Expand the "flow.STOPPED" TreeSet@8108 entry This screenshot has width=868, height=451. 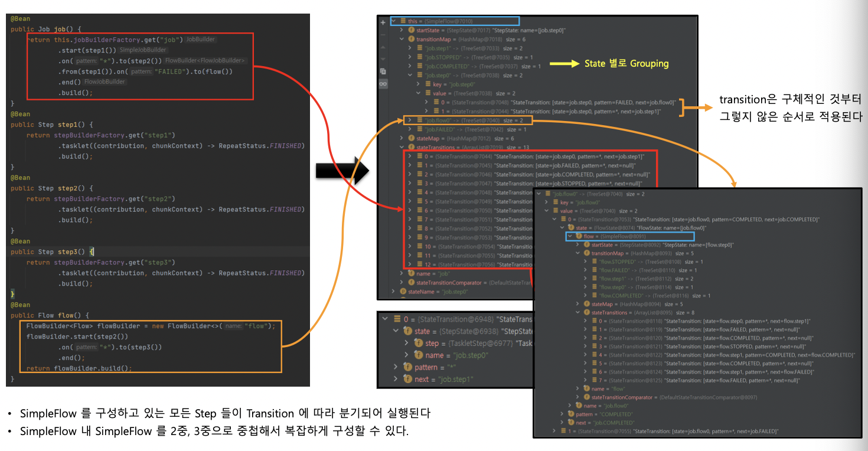click(x=585, y=262)
